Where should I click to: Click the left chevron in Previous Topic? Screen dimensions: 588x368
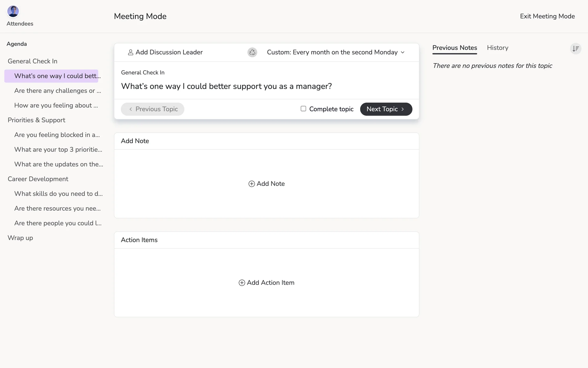click(x=131, y=109)
